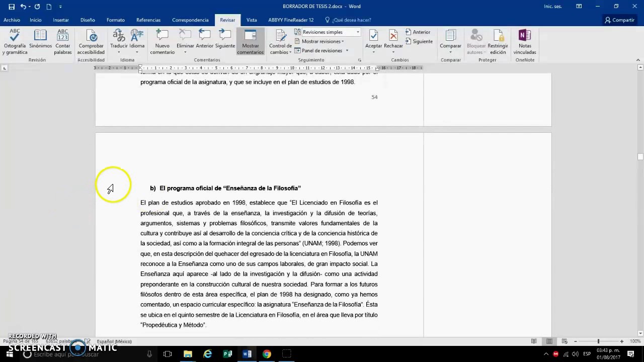Go to Anterior comment
644x362 pixels.
(x=205, y=39)
